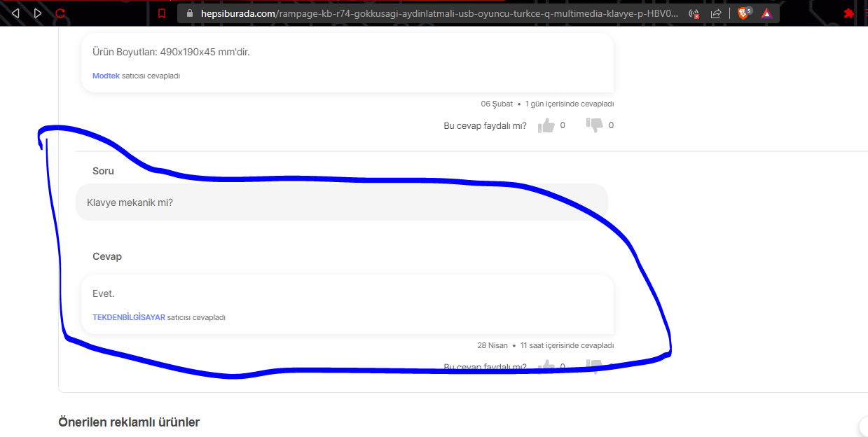Open the Brave Shields lion icon
The image size is (868, 437).
[x=744, y=13]
